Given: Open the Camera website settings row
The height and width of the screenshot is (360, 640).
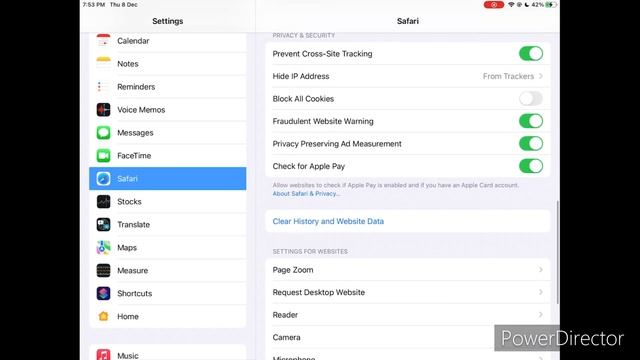Looking at the screenshot, I should point(408,337).
